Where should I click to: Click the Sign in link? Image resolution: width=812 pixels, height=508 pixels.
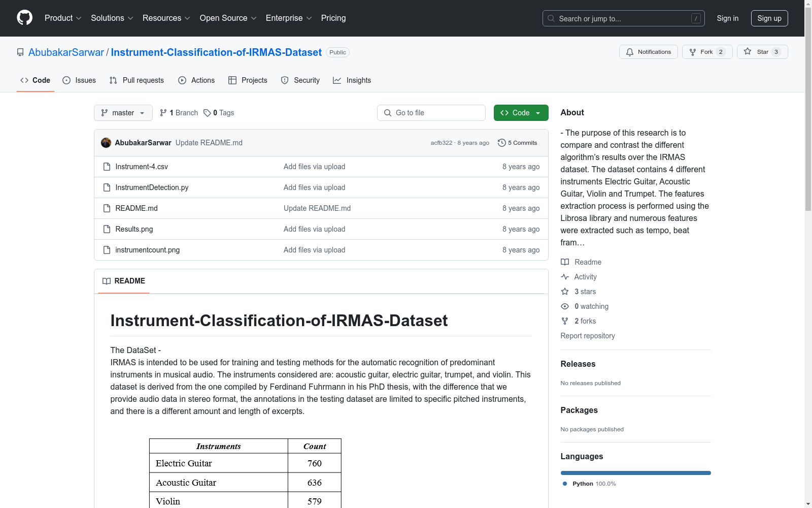tap(728, 18)
